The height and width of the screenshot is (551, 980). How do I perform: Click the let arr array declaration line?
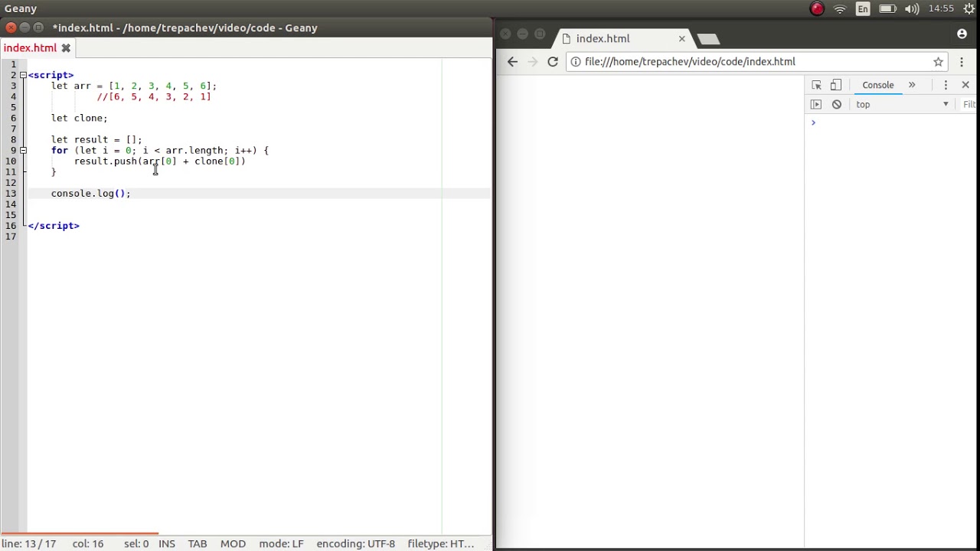click(134, 86)
